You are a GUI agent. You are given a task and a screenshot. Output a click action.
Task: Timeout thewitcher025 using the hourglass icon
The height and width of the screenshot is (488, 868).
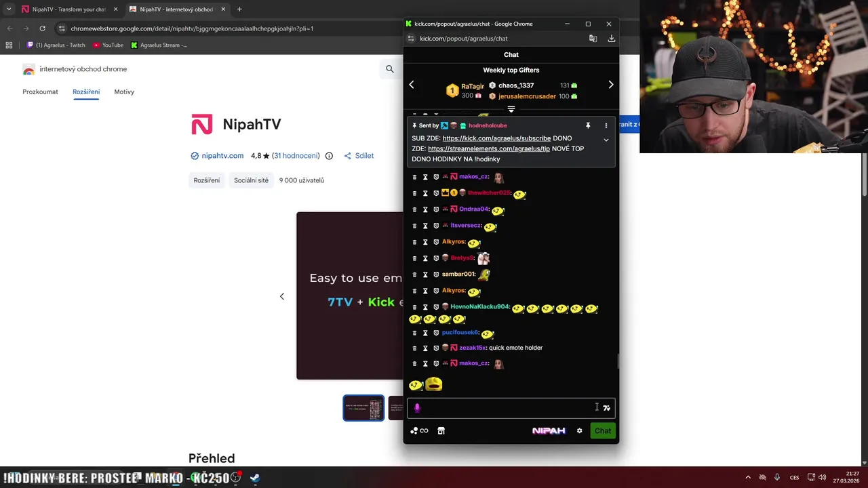425,193
